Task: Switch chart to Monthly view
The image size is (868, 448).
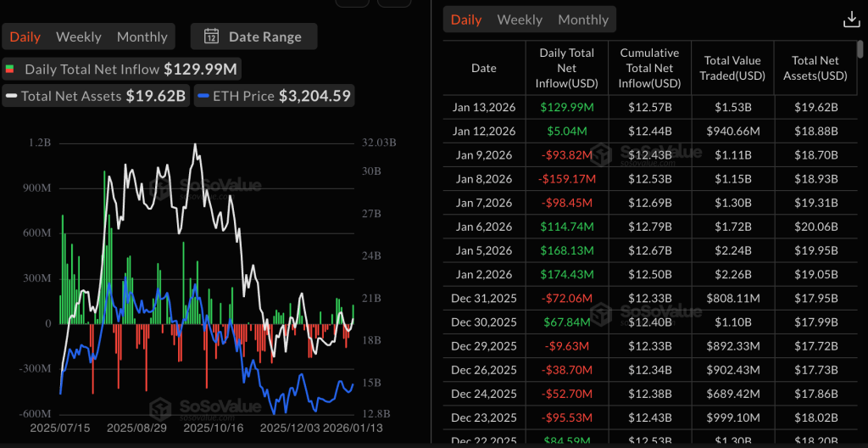Action: [142, 36]
